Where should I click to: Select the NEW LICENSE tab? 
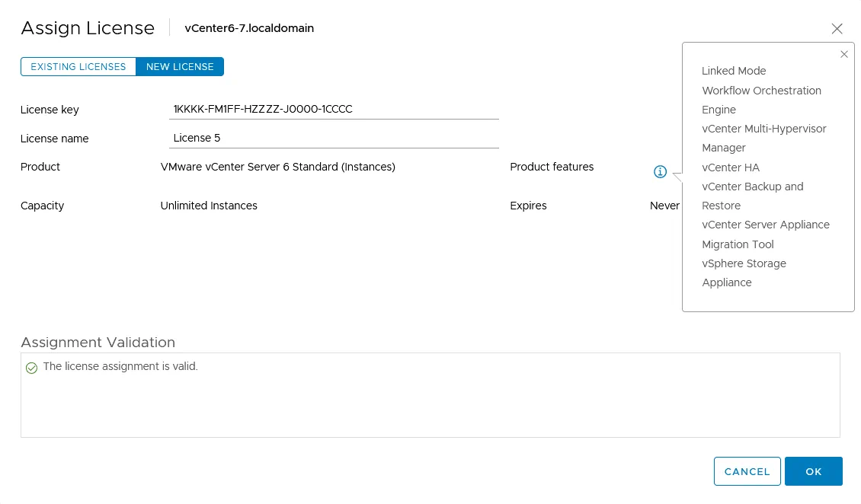179,67
